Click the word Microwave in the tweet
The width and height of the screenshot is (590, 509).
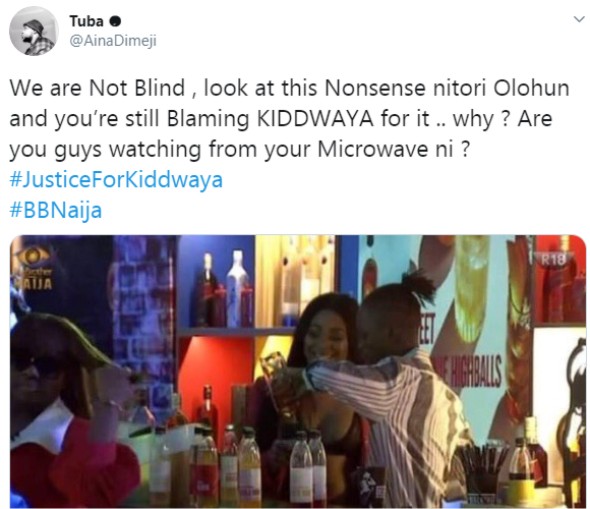(373, 149)
